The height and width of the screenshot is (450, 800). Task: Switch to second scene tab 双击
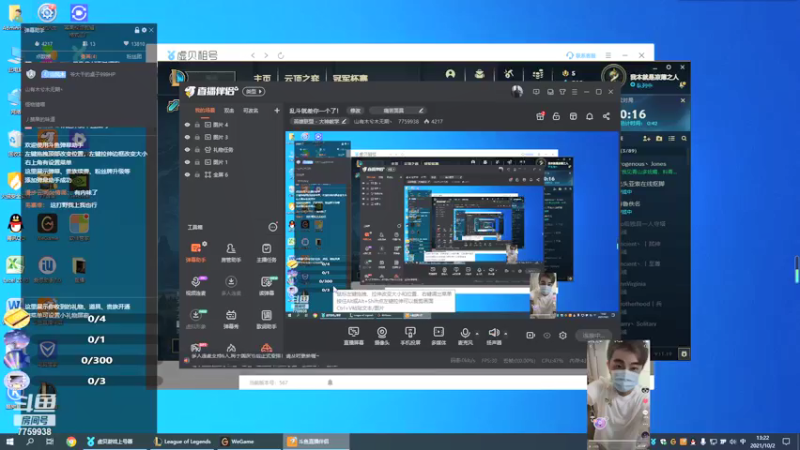tap(229, 110)
